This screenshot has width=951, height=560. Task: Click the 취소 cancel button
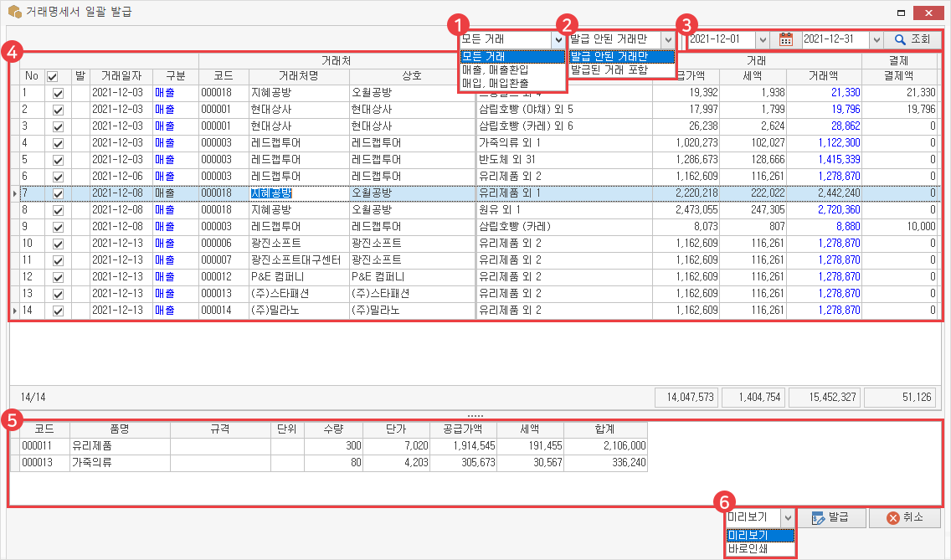coord(904,517)
